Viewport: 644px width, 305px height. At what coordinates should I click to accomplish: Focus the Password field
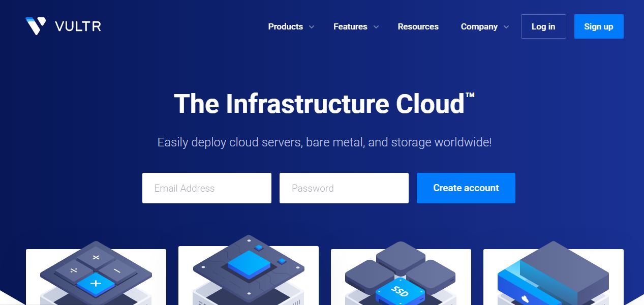(344, 188)
